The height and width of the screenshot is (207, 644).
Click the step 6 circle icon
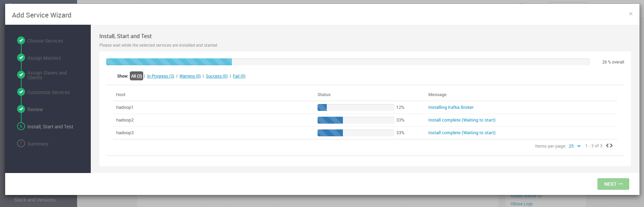[21, 126]
